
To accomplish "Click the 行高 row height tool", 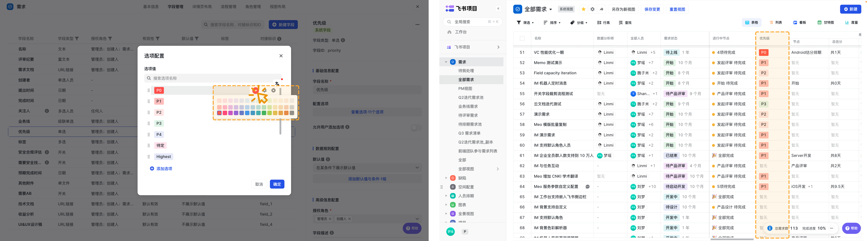I will [603, 23].
